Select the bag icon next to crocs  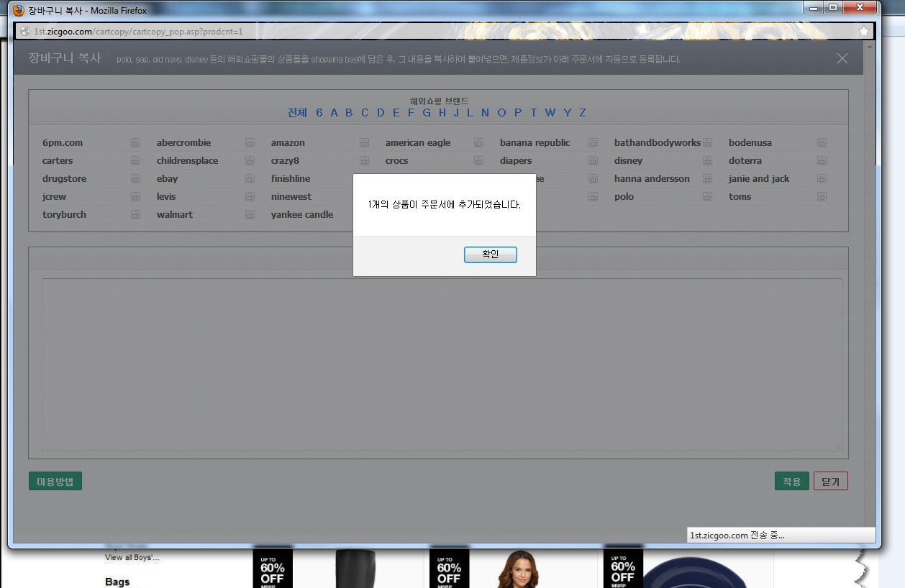(x=478, y=160)
